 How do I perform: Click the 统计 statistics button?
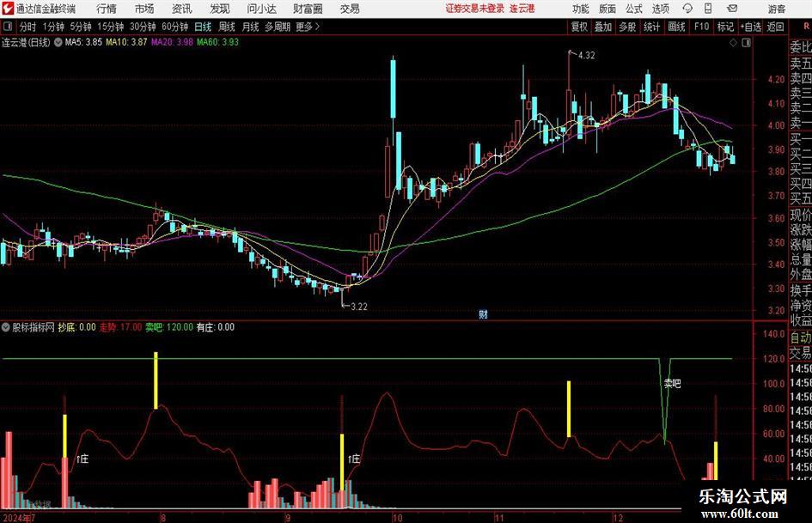coord(651,27)
